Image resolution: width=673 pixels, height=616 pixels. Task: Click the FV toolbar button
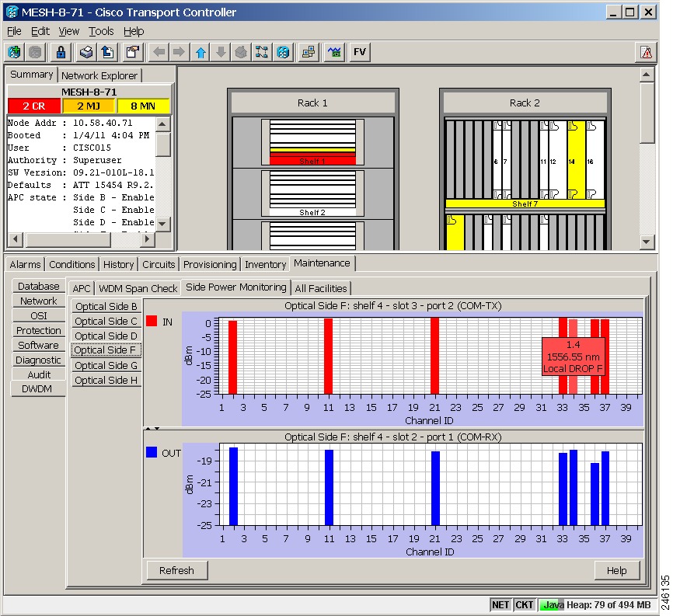coord(360,52)
